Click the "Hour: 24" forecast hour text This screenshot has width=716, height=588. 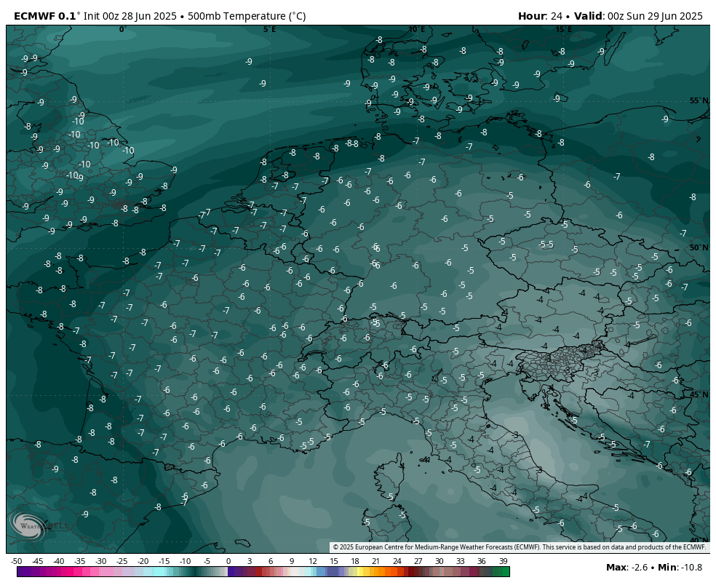pos(543,16)
